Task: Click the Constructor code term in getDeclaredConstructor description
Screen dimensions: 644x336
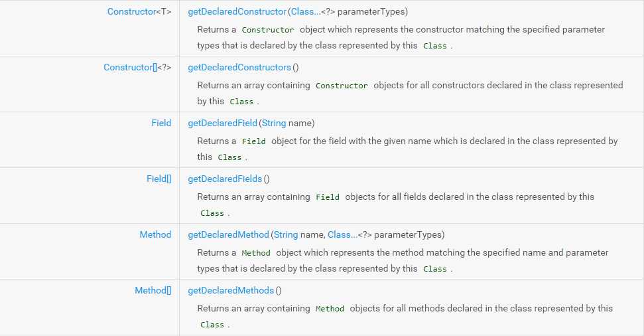Action: tap(268, 30)
